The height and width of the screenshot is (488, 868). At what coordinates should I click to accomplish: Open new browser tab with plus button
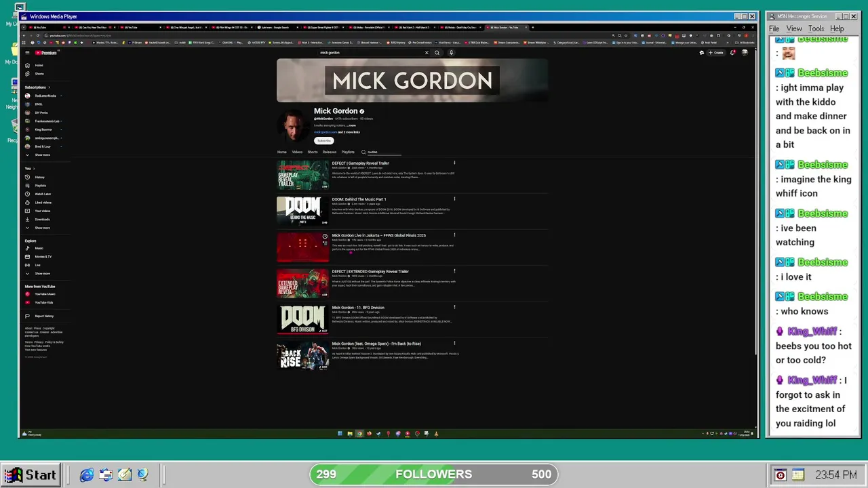tap(532, 27)
